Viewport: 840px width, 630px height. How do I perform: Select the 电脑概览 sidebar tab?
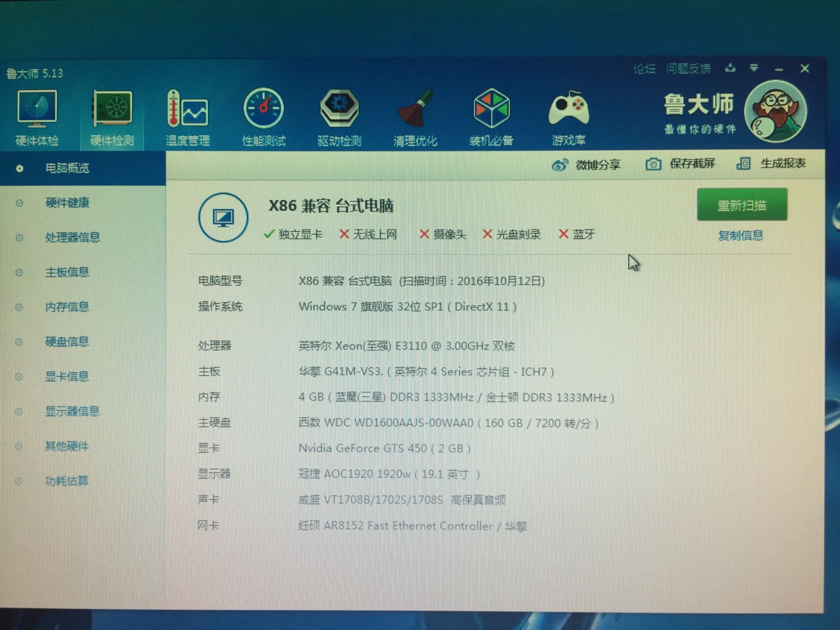[83, 168]
